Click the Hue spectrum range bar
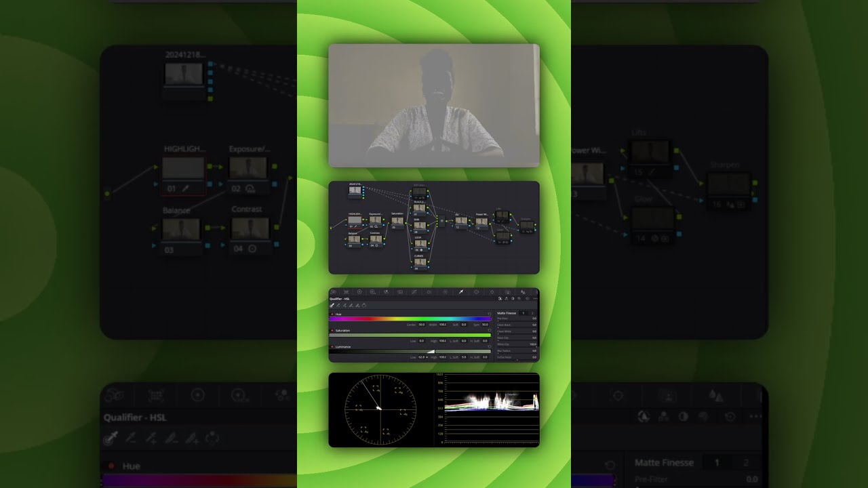The height and width of the screenshot is (488, 868). 410,319
